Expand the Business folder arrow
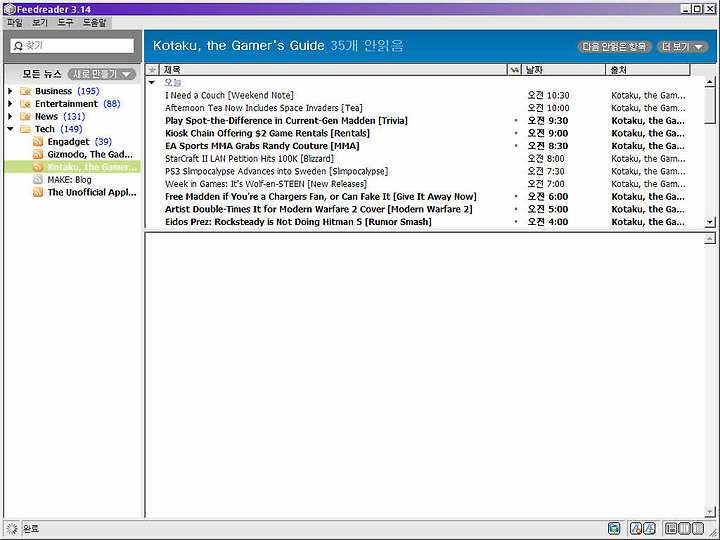 point(10,91)
